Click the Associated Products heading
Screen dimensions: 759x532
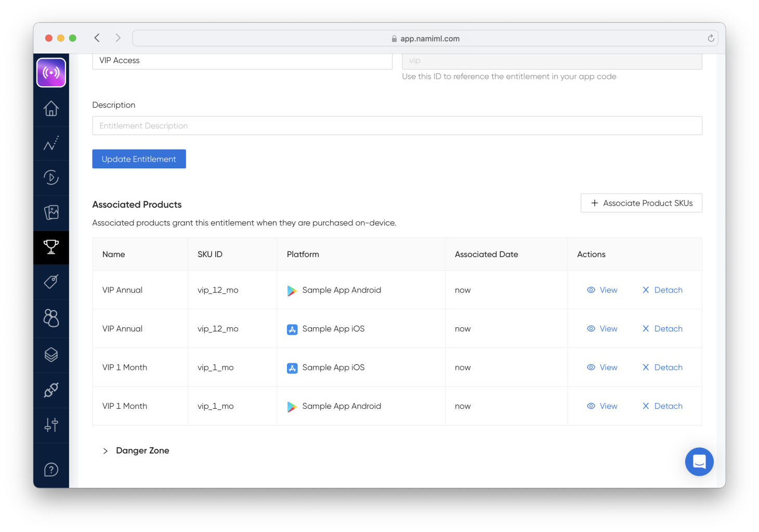click(137, 205)
